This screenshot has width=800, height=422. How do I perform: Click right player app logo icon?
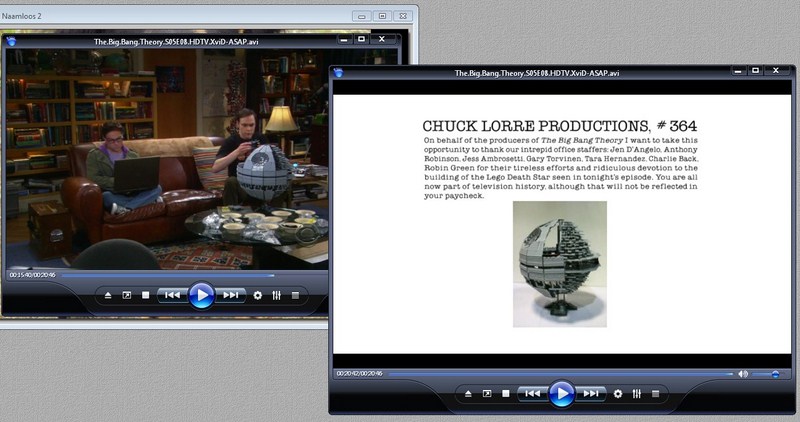click(x=338, y=73)
